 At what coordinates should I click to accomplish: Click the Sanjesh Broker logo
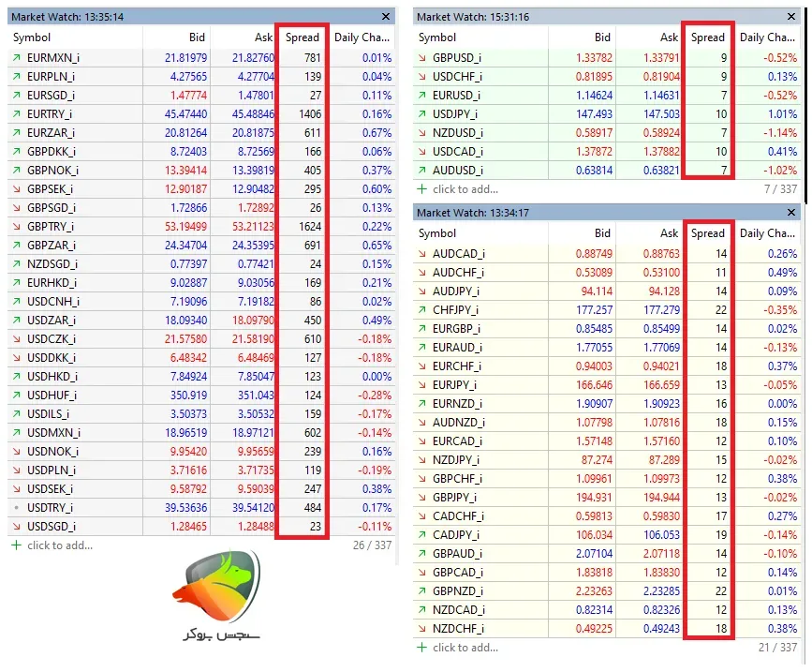coord(217,595)
